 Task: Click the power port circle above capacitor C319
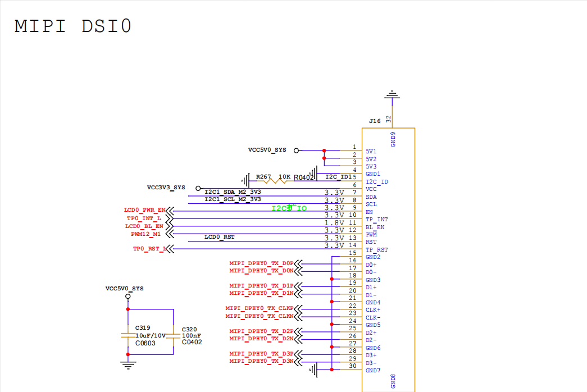(x=128, y=296)
